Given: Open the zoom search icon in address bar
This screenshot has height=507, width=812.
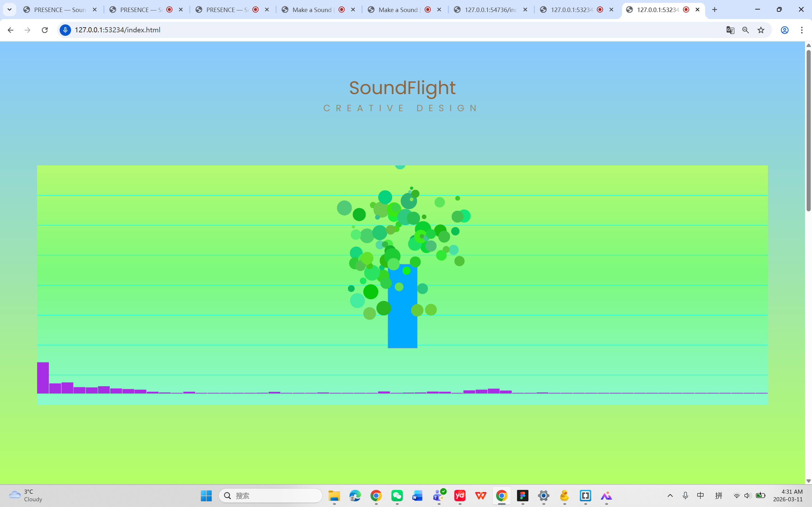Looking at the screenshot, I should coord(746,30).
